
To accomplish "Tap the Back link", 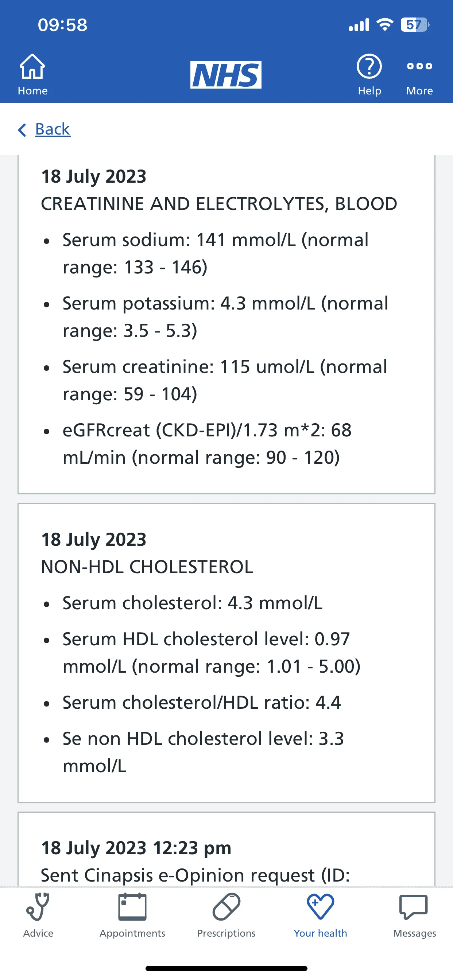I will 53,129.
